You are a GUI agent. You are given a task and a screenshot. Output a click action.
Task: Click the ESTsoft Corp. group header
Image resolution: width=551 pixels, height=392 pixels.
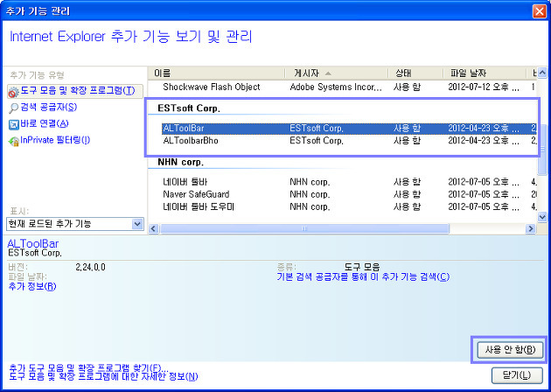[189, 108]
